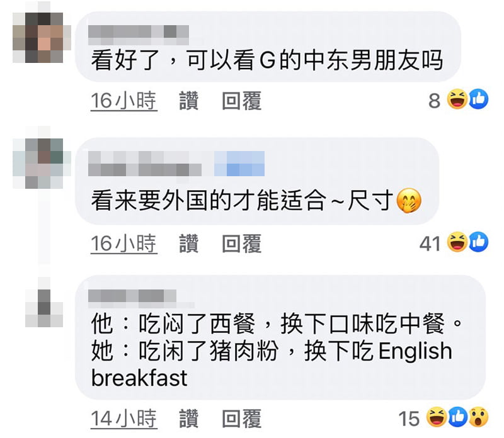Click the laughing reaction on third comment
The height and width of the screenshot is (438, 504).
click(437, 417)
